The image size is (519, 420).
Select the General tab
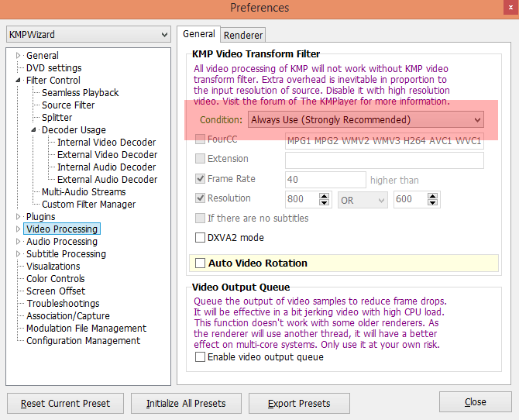[x=198, y=34]
